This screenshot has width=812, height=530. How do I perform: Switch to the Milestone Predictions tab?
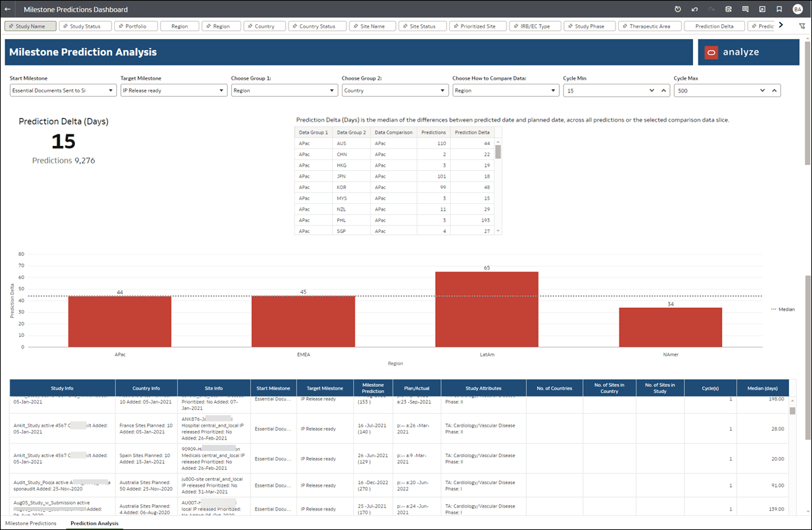click(x=30, y=523)
